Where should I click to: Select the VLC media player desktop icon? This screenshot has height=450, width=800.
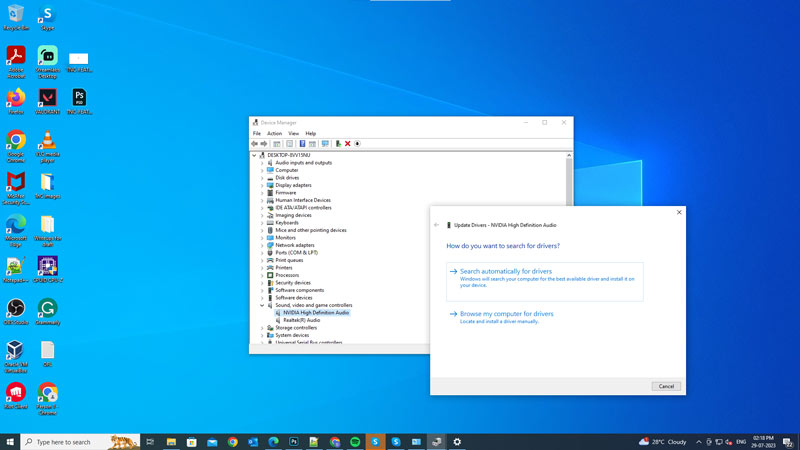click(x=47, y=146)
